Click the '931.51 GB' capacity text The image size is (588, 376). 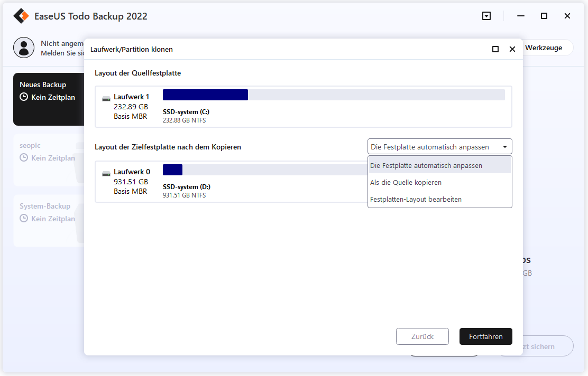pos(131,182)
